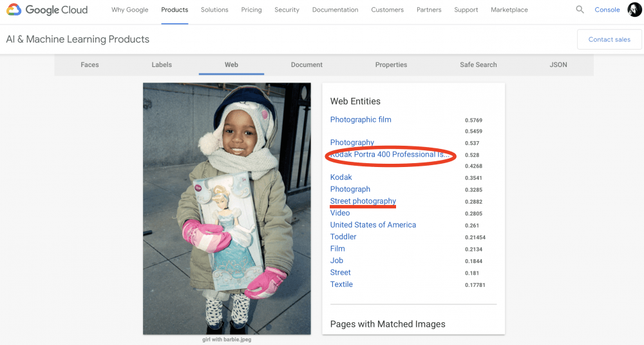Click the 0.21454 score value

(475, 237)
